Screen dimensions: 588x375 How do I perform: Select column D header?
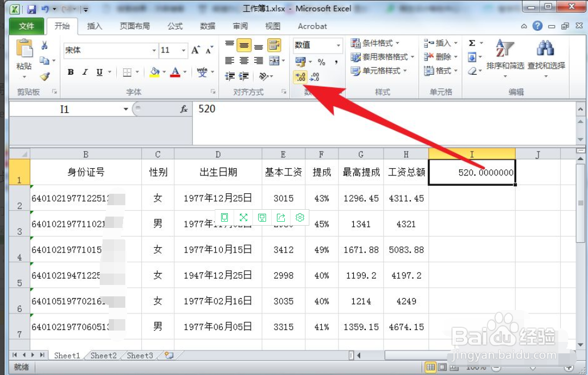coord(218,154)
